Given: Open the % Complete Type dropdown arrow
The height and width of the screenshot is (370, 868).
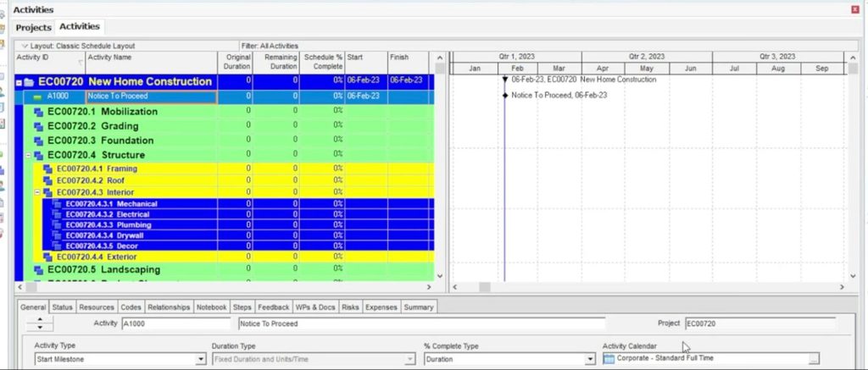Looking at the screenshot, I should click(x=590, y=360).
